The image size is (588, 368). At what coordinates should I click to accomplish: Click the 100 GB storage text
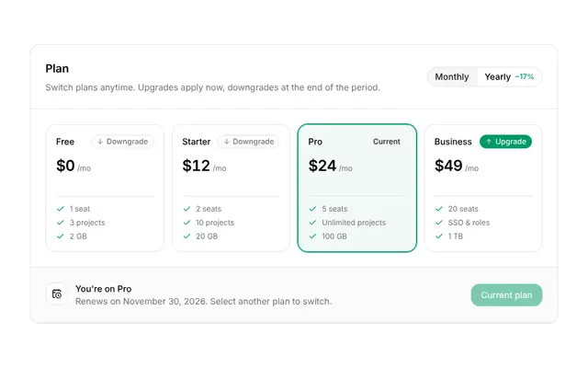pos(334,236)
